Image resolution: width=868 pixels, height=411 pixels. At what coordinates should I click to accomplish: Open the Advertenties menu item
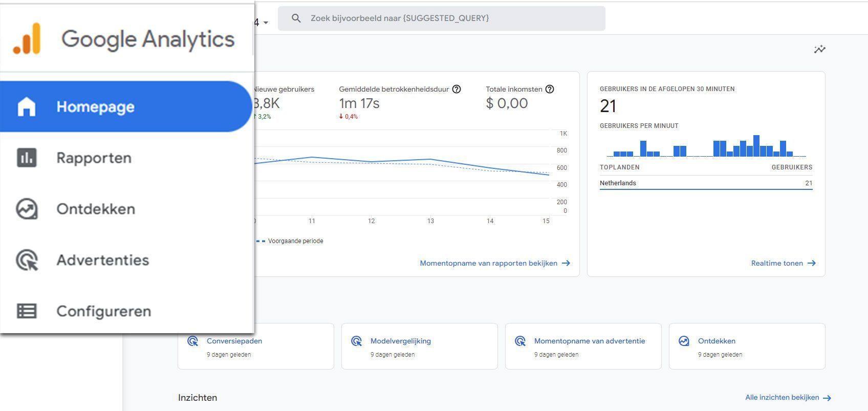[x=126, y=260]
